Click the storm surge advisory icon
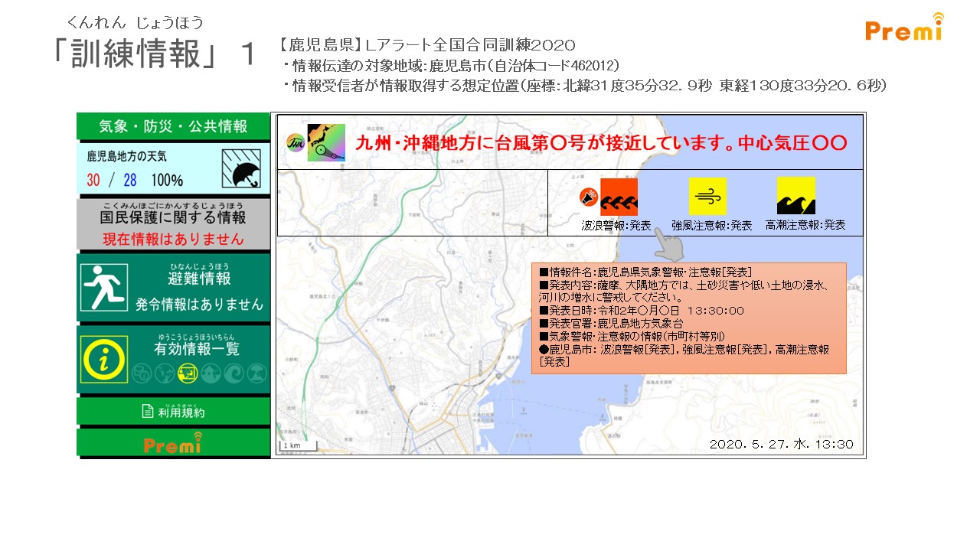This screenshot has width=980, height=551. (795, 196)
